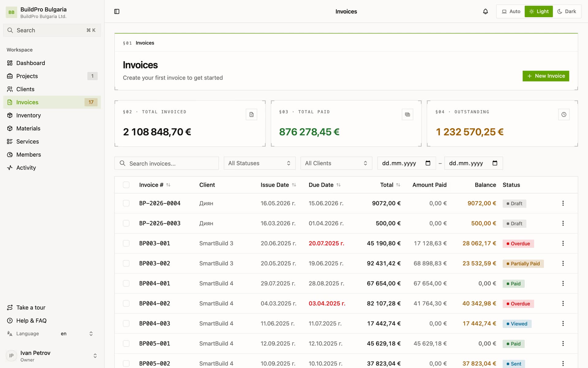Click the Total Invoiced document icon

[x=251, y=114]
